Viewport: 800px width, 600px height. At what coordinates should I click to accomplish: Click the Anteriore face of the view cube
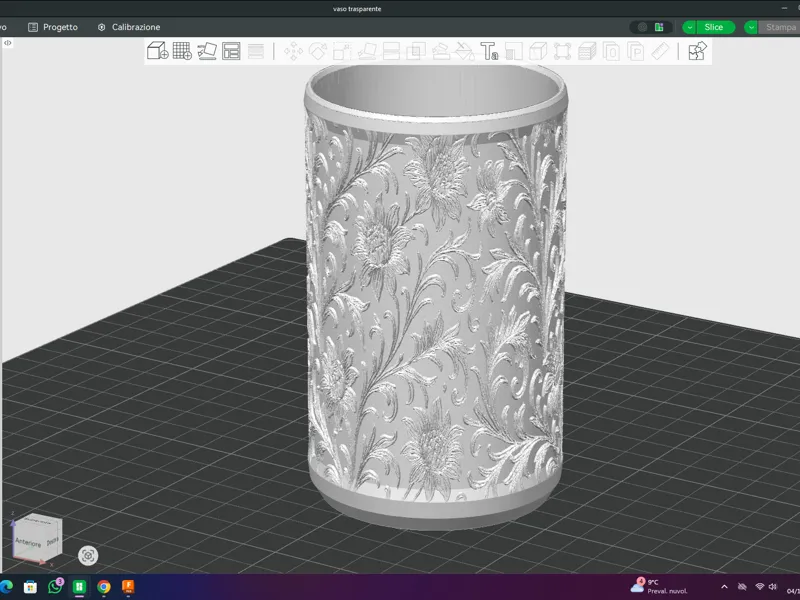click(x=28, y=542)
